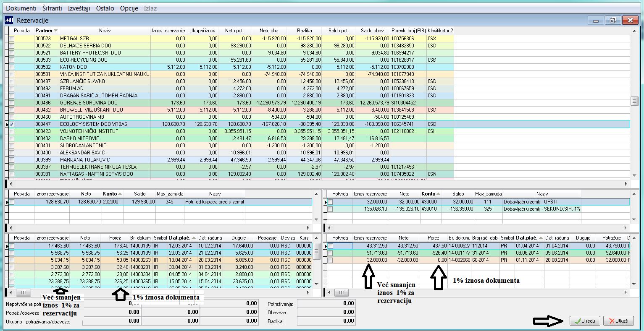This screenshot has width=644, height=331.
Task: Select Potr. od kupaca pred.u zemlji row
Action: click(160, 202)
